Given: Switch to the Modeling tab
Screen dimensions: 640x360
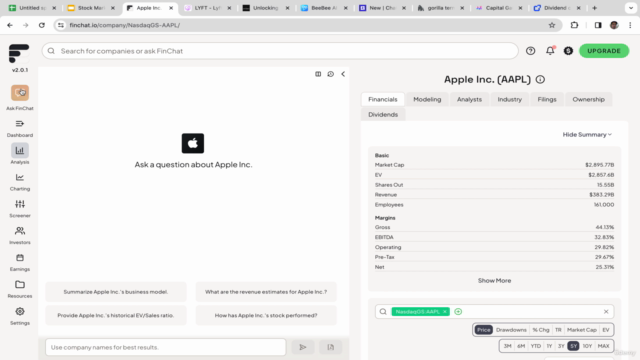Looking at the screenshot, I should click(427, 100).
